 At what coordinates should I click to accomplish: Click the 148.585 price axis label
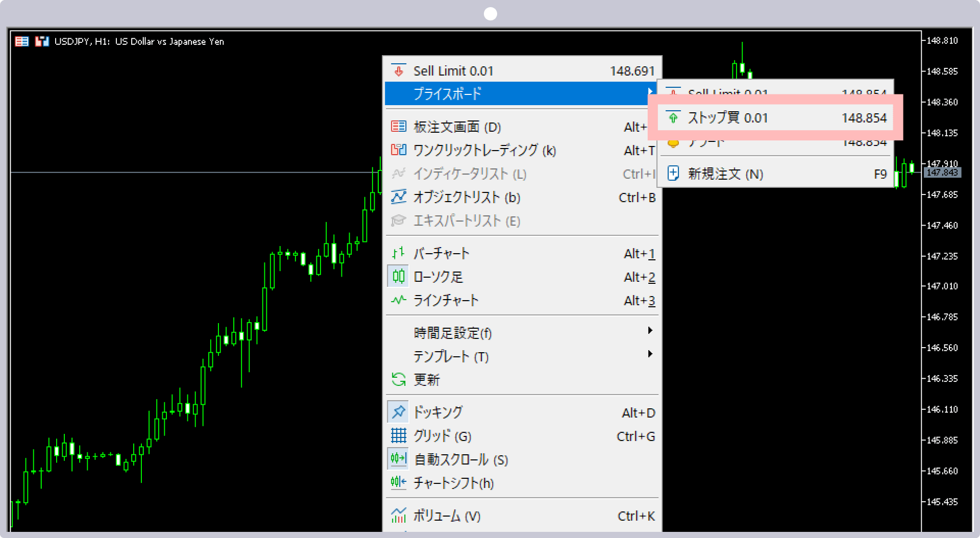[942, 71]
